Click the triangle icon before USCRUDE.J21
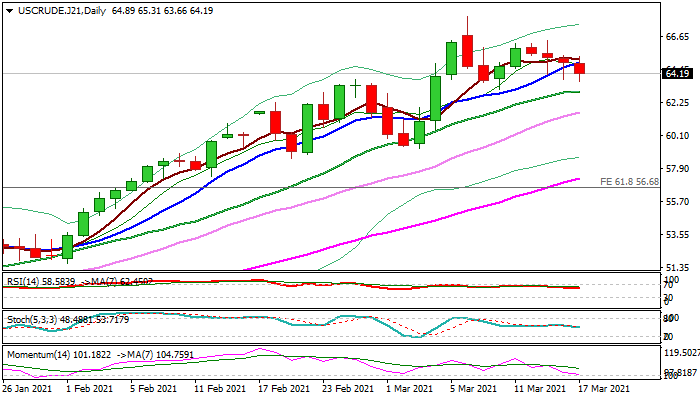This screenshot has width=700, height=400. tap(8, 10)
